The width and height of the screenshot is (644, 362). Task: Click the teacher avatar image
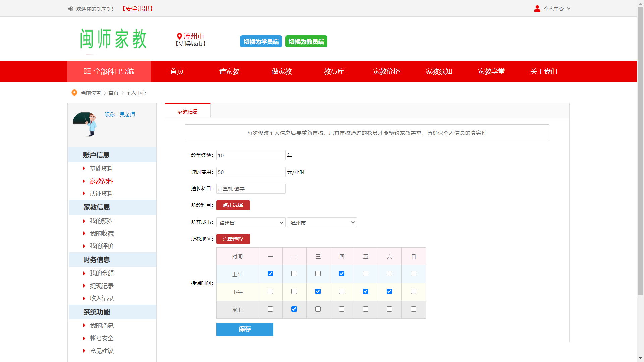pyautogui.click(x=85, y=124)
